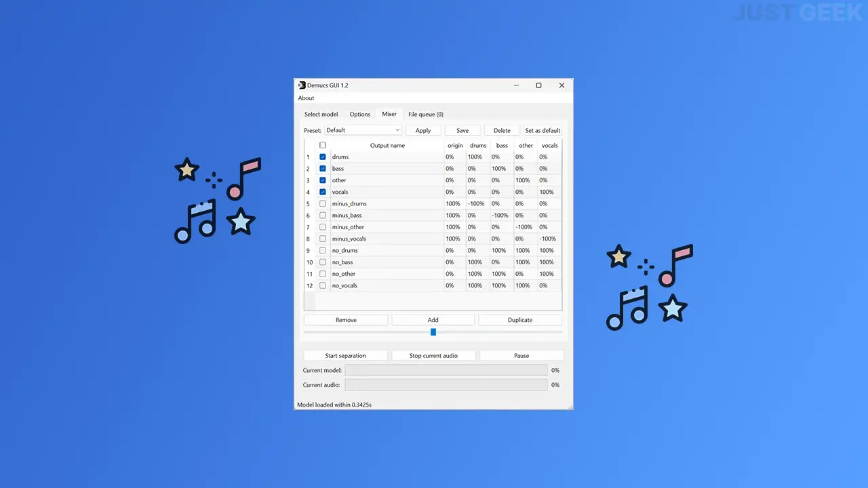Click the Pause button
The height and width of the screenshot is (488, 868).
(521, 355)
